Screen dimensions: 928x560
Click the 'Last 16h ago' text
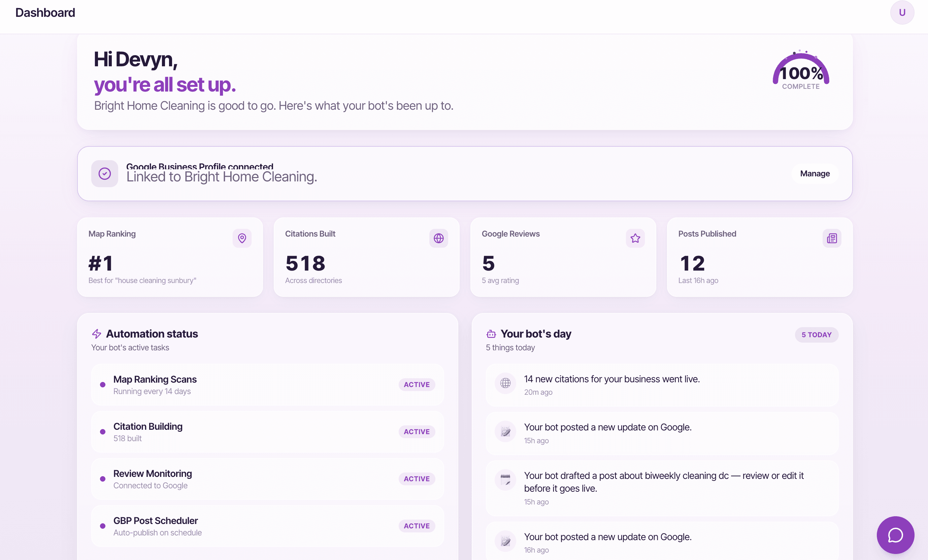tap(698, 280)
